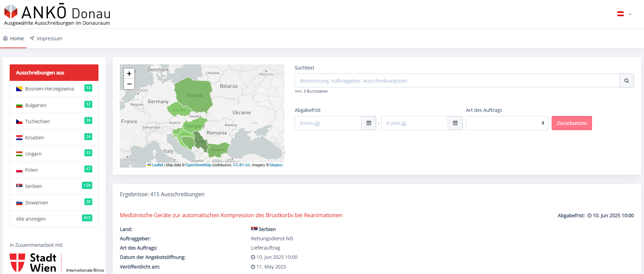Select Serbia on the map
The height and width of the screenshot is (274, 644).
coord(201,141)
